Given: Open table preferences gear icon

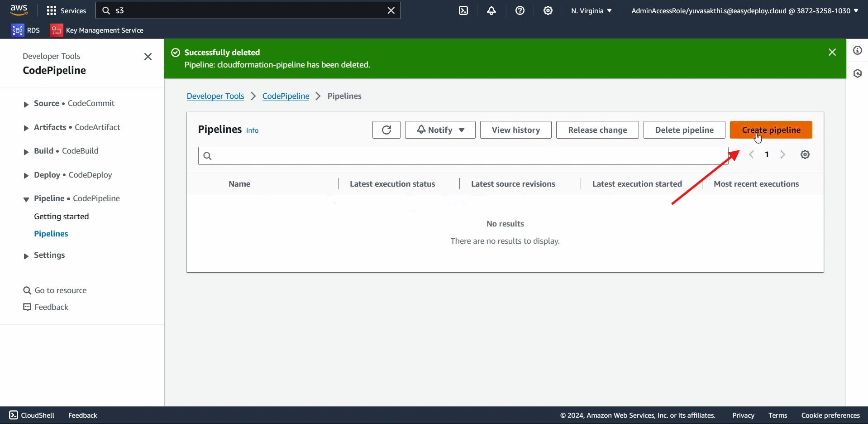Looking at the screenshot, I should tap(805, 154).
